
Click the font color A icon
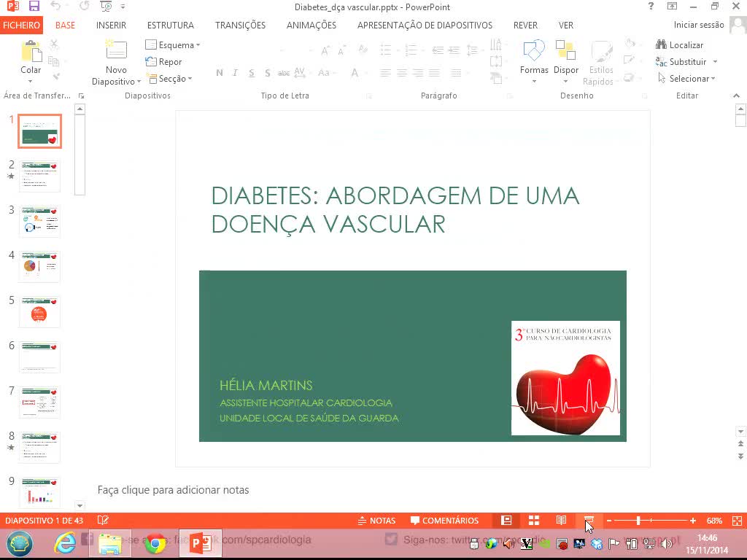point(355,73)
